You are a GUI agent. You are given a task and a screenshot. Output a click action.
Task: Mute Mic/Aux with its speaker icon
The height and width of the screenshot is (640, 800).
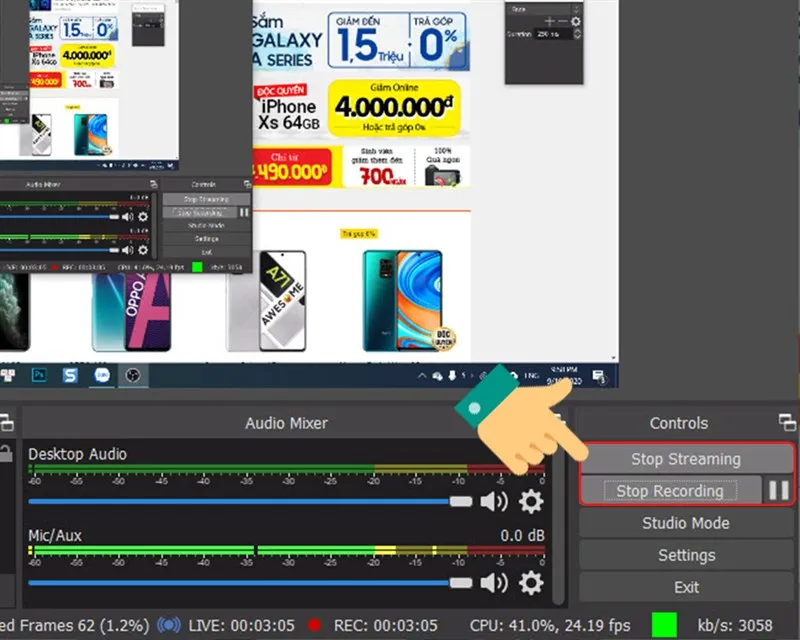pos(493,581)
